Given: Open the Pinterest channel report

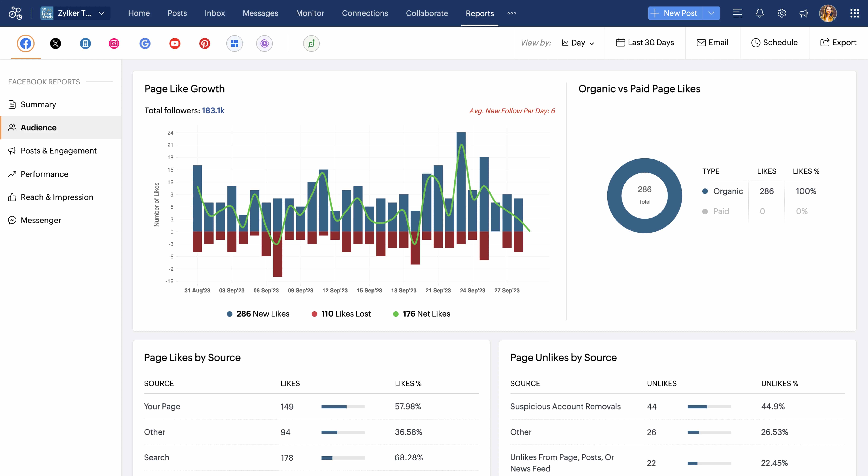Looking at the screenshot, I should (204, 43).
